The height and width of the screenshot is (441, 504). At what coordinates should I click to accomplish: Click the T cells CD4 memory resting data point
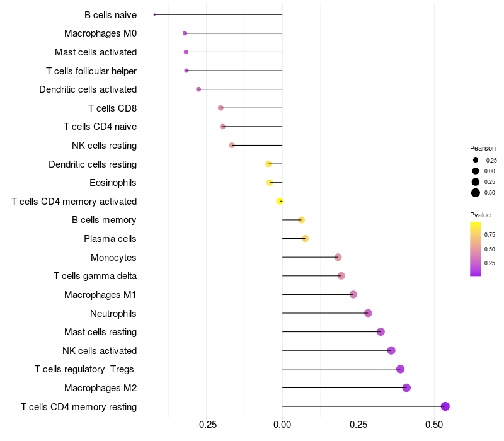coord(445,406)
